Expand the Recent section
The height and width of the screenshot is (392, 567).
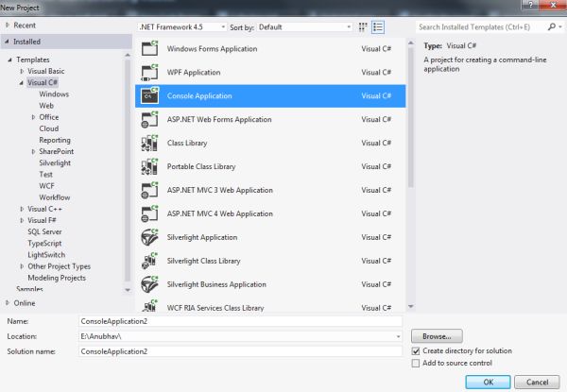point(8,26)
